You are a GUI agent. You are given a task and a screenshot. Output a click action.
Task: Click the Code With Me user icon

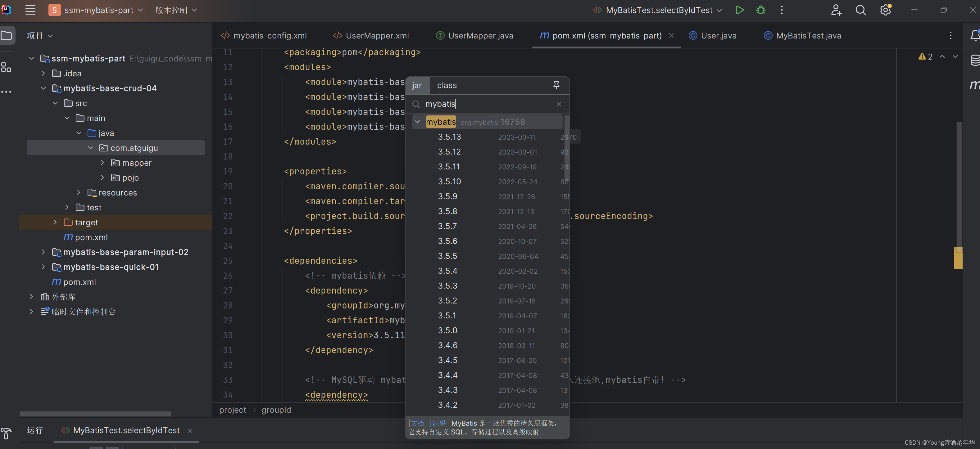click(x=836, y=10)
